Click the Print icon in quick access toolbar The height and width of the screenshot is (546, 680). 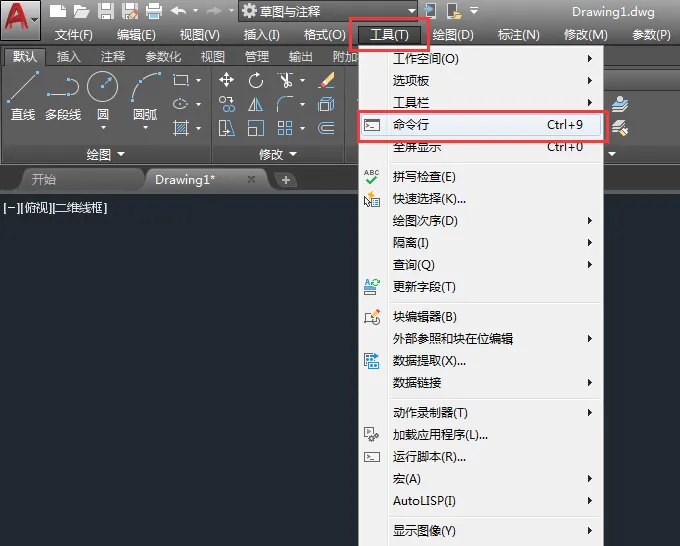pos(153,12)
